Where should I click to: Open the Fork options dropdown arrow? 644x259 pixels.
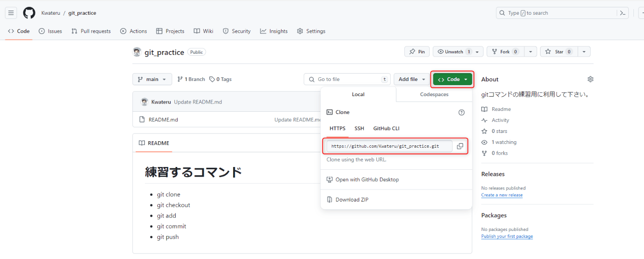(x=530, y=52)
